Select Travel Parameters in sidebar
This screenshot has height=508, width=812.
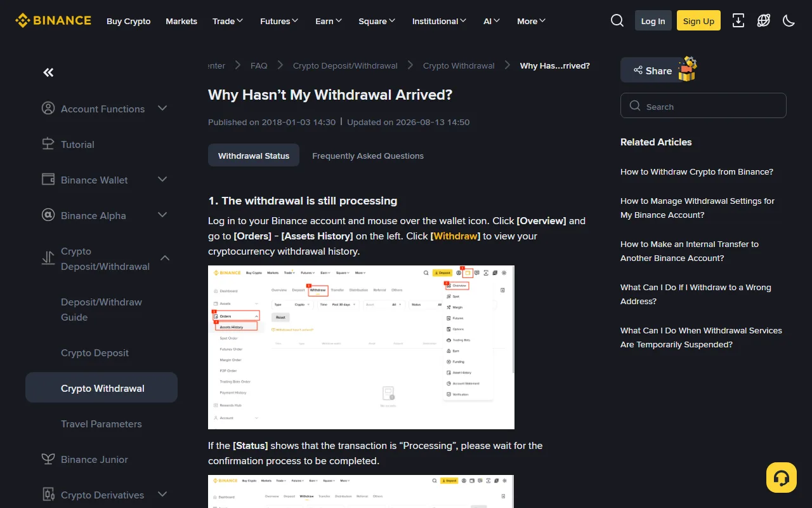[101, 424]
